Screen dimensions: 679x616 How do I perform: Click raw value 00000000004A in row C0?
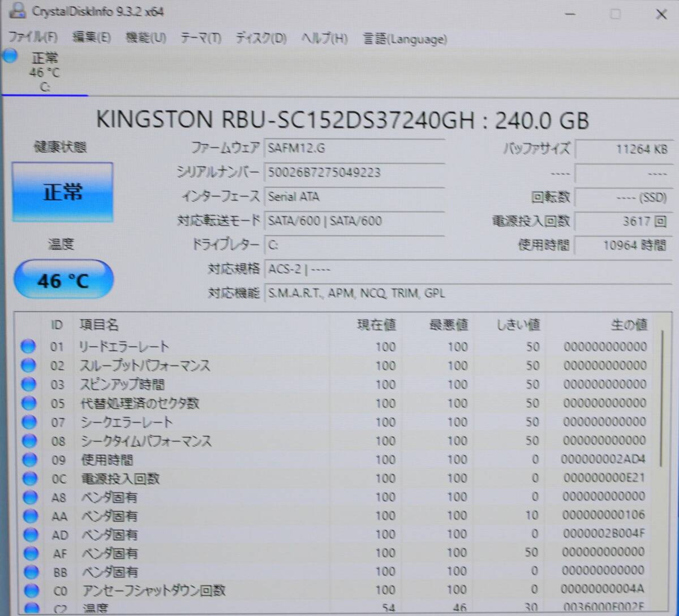[603, 589]
